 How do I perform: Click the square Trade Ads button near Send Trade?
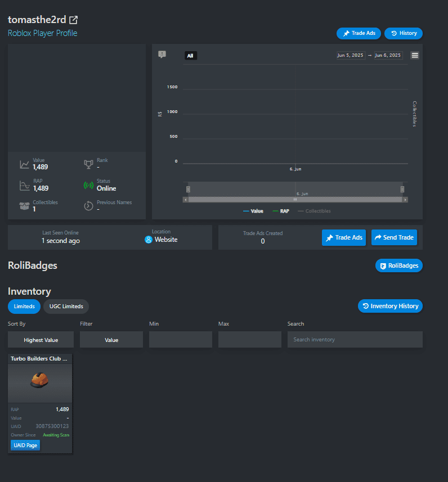pos(344,237)
